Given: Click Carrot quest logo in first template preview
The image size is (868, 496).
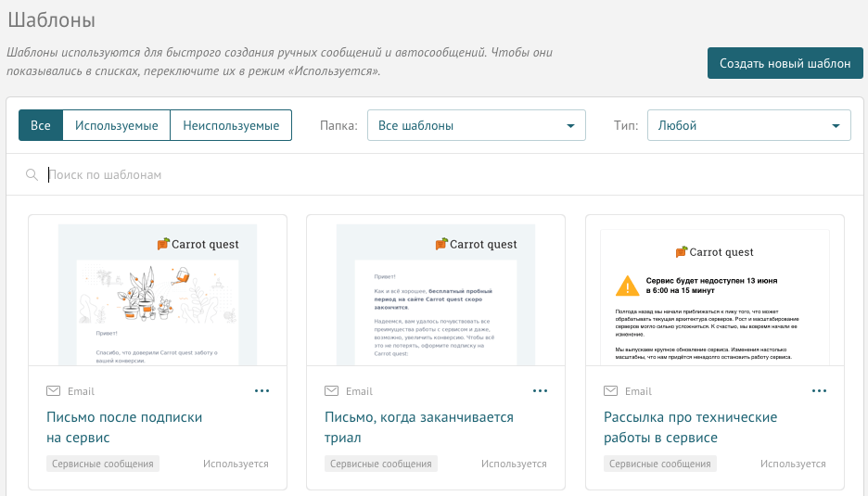Looking at the screenshot, I should pos(198,244).
